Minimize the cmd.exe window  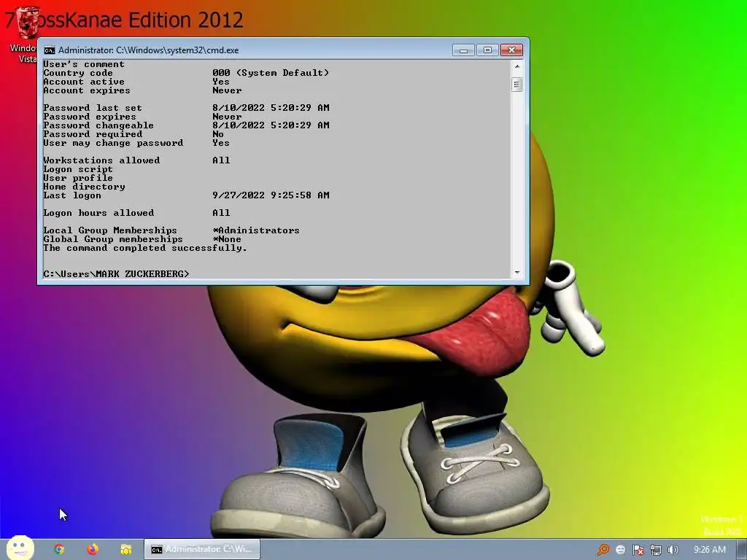coord(463,50)
